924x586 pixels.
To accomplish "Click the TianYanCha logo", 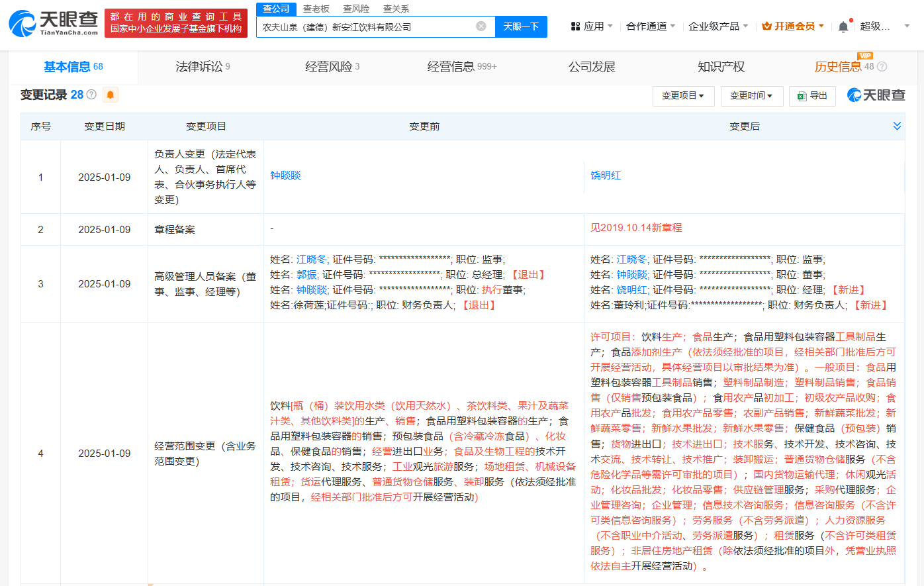I will tap(53, 23).
